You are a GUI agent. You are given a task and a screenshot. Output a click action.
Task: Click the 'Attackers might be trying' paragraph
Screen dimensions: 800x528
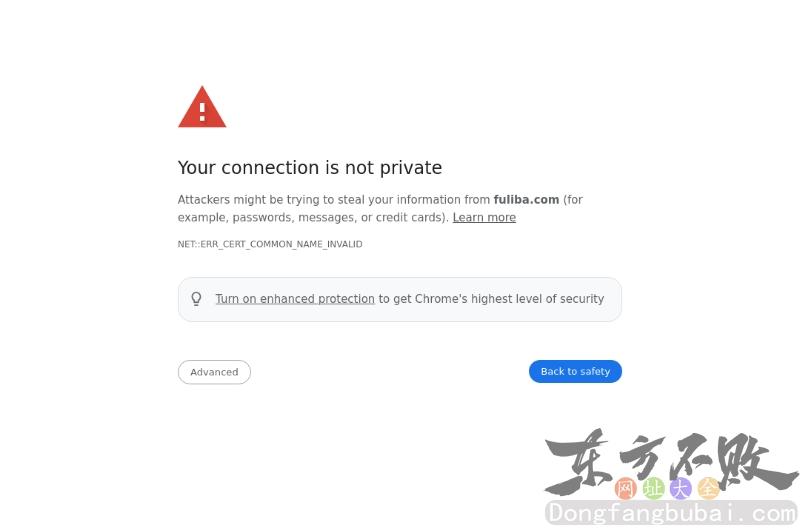point(380,209)
